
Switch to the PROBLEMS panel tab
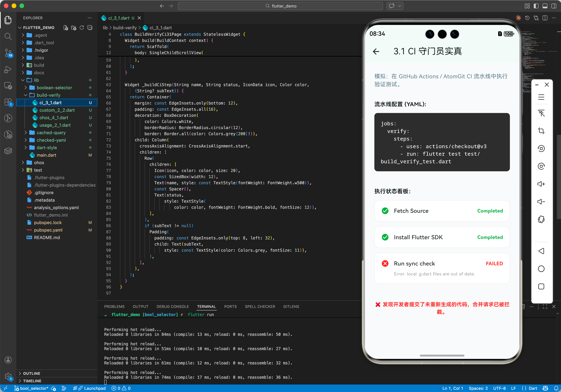click(x=114, y=307)
